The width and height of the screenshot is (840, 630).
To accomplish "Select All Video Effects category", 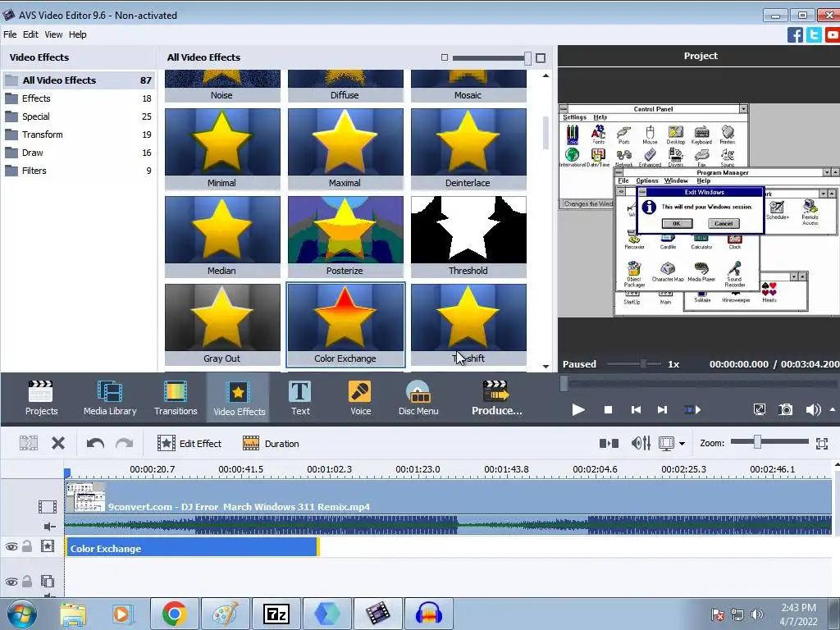I will [x=79, y=80].
